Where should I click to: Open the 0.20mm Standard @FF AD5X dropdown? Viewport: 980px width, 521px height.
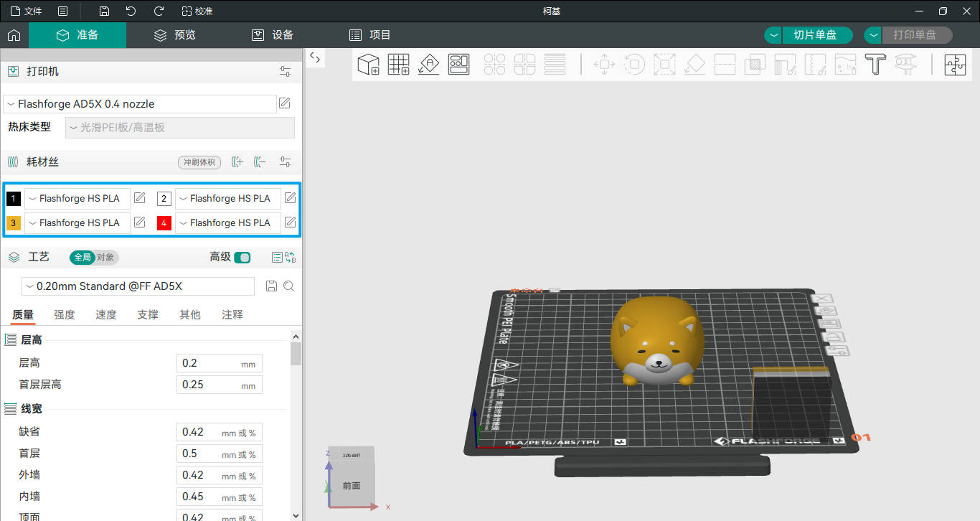pyautogui.click(x=138, y=286)
